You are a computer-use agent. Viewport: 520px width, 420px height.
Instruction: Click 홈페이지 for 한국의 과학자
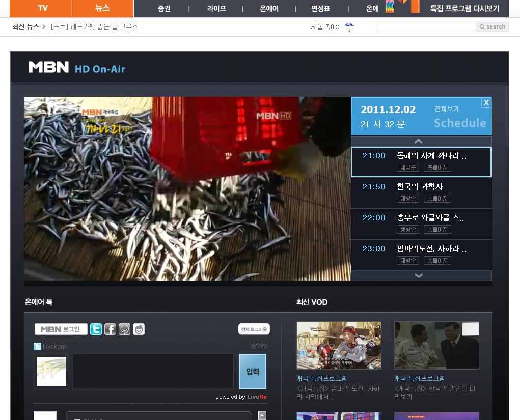click(x=437, y=199)
